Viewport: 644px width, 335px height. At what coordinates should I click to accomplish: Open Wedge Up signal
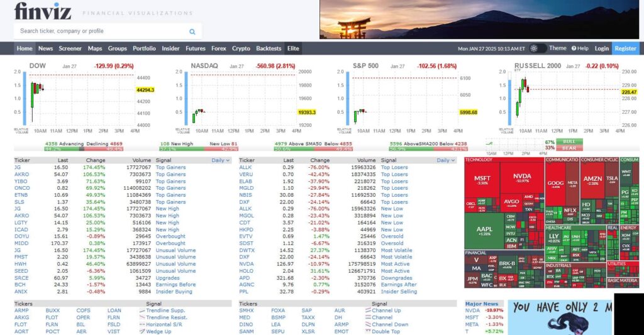pos(158,331)
